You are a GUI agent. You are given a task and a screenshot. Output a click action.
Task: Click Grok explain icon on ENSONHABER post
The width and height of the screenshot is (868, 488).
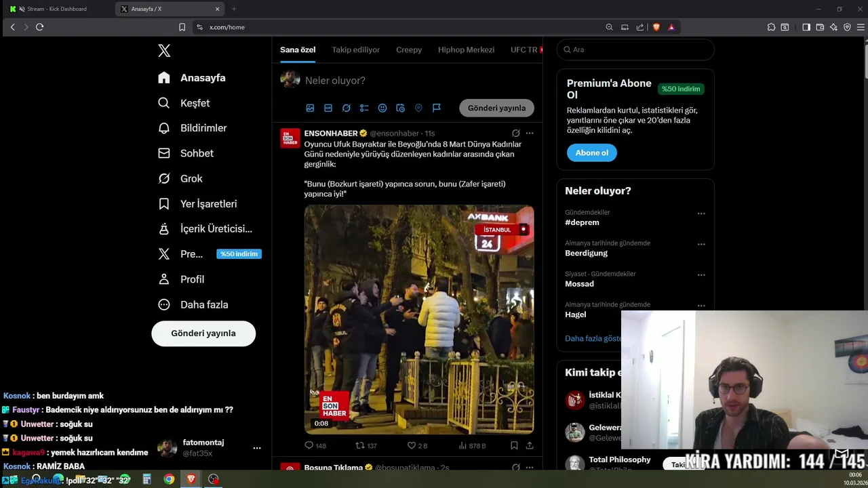[x=516, y=134]
